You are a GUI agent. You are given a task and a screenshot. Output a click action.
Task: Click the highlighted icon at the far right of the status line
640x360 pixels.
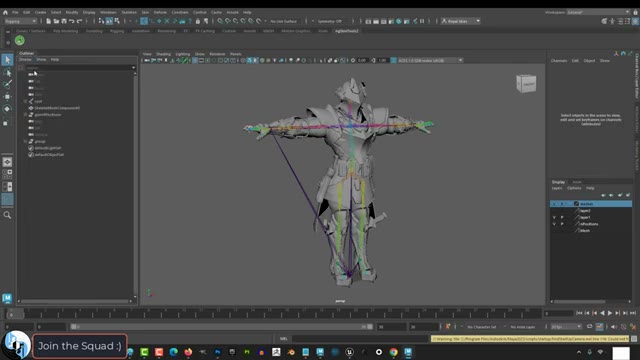[x=635, y=21]
